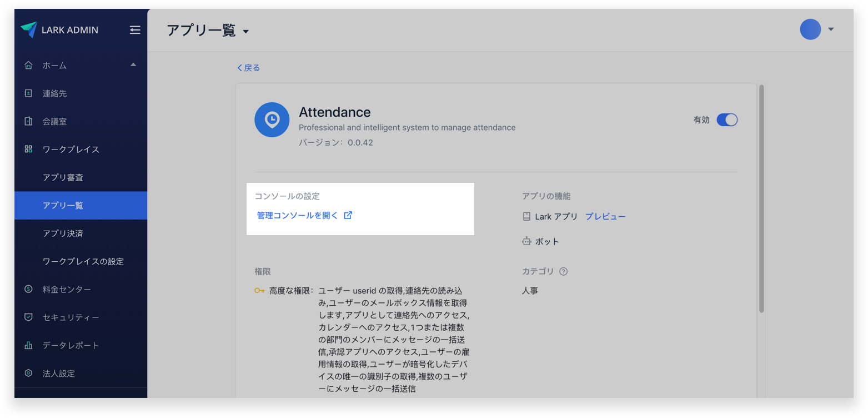Click the セキュリティー shield icon
Image resolution: width=868 pixels, height=418 pixels.
click(29, 317)
